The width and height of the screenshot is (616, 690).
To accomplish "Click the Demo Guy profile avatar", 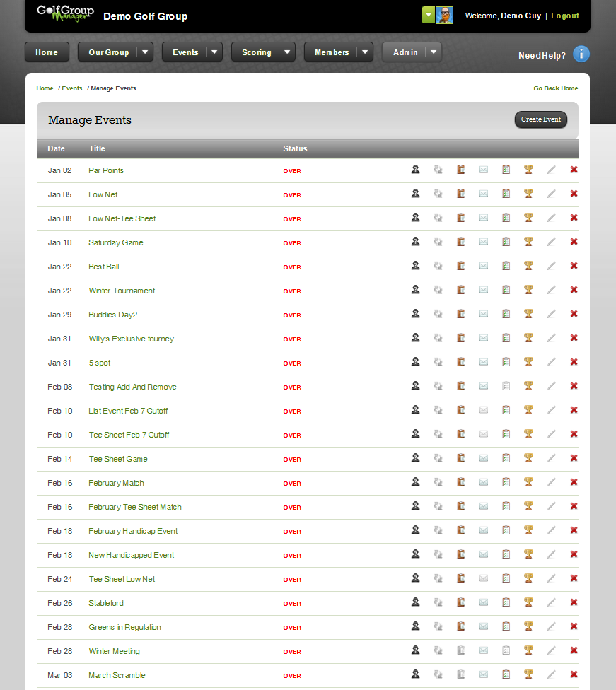I will [444, 14].
